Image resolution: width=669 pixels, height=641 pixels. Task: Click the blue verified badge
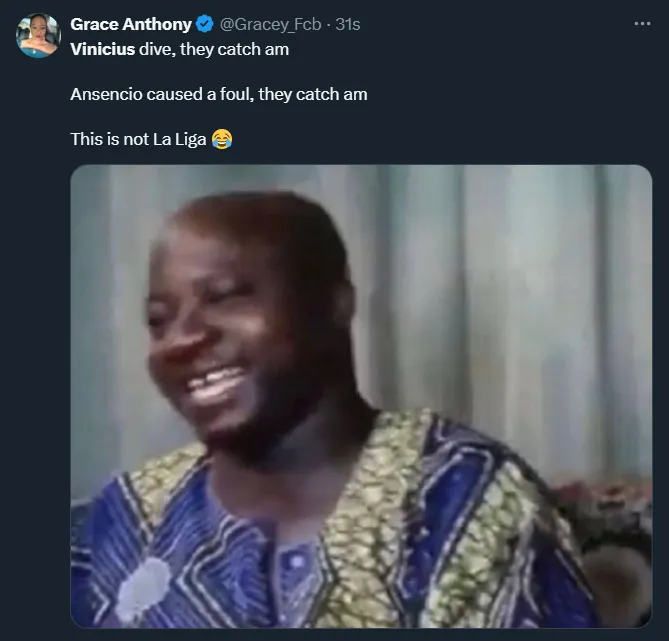(204, 24)
